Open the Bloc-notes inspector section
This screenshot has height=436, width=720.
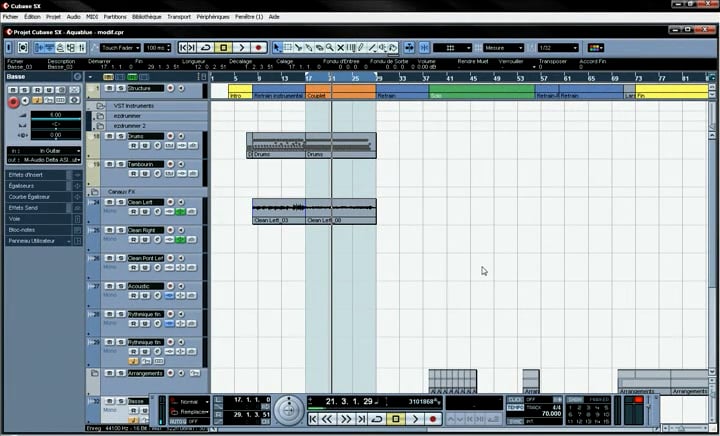(44, 230)
